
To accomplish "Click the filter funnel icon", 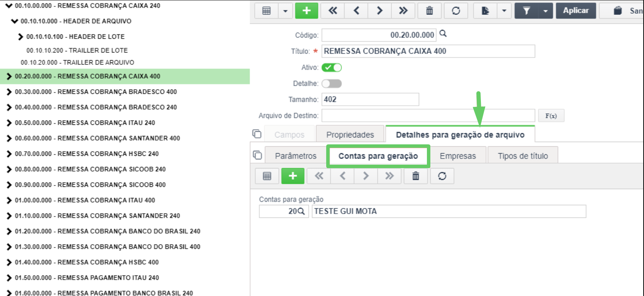I will coord(526,11).
